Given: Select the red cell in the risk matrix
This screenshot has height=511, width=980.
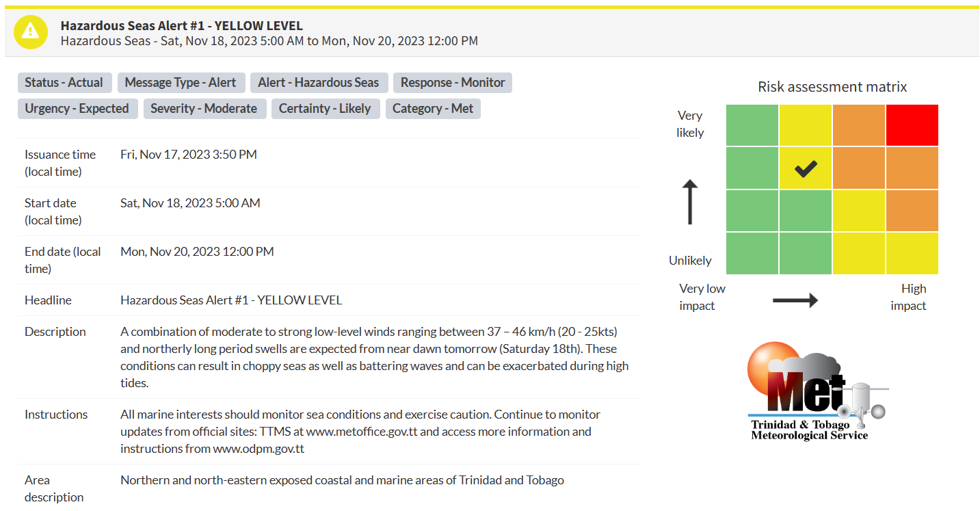Looking at the screenshot, I should click(912, 125).
